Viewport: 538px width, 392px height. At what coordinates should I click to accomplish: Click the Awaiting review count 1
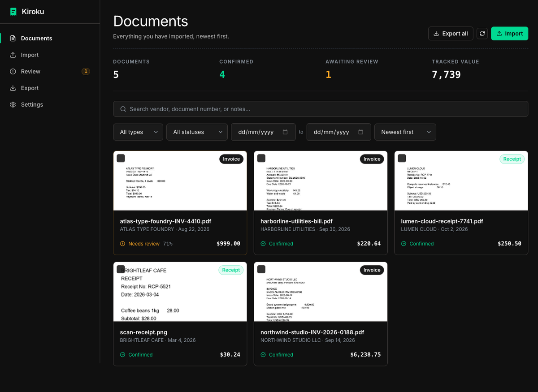pos(328,75)
